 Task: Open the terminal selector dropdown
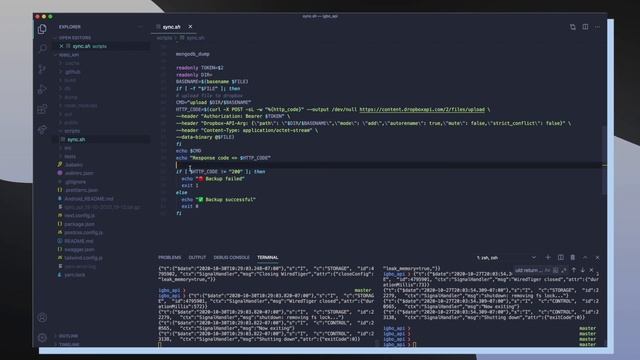click(506, 258)
